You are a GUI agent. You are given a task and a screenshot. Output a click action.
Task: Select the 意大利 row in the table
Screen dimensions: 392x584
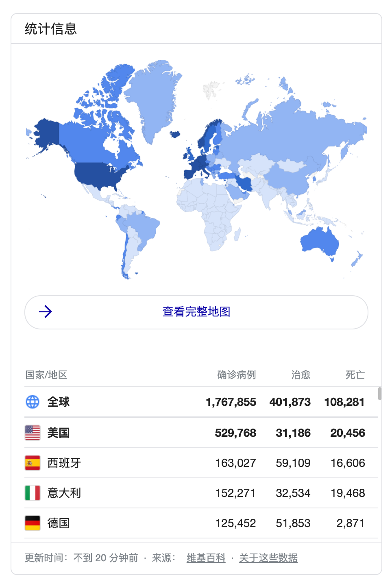(x=163, y=492)
